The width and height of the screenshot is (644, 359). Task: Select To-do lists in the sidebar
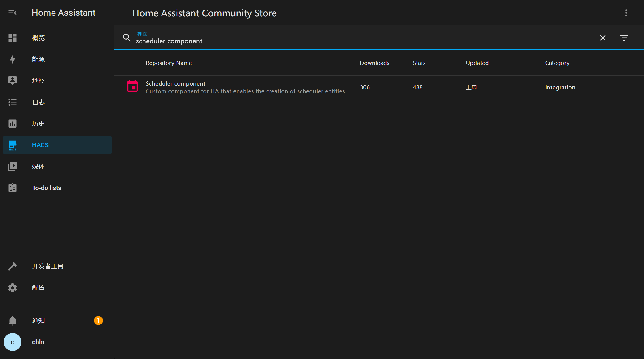[x=47, y=188]
